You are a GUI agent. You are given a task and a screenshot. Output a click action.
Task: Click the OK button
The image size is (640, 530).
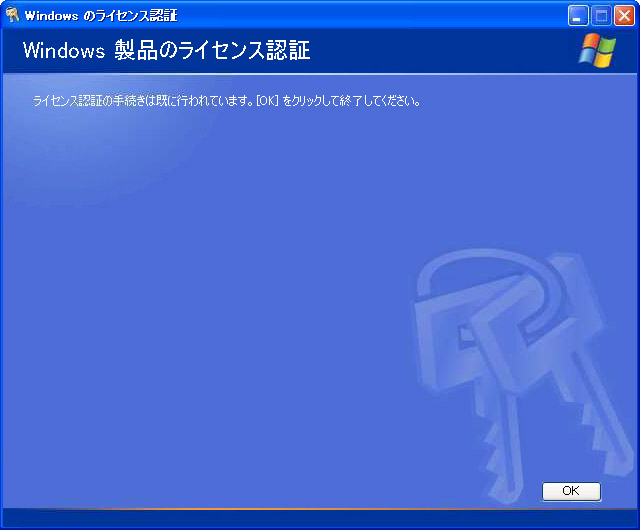[x=571, y=491]
